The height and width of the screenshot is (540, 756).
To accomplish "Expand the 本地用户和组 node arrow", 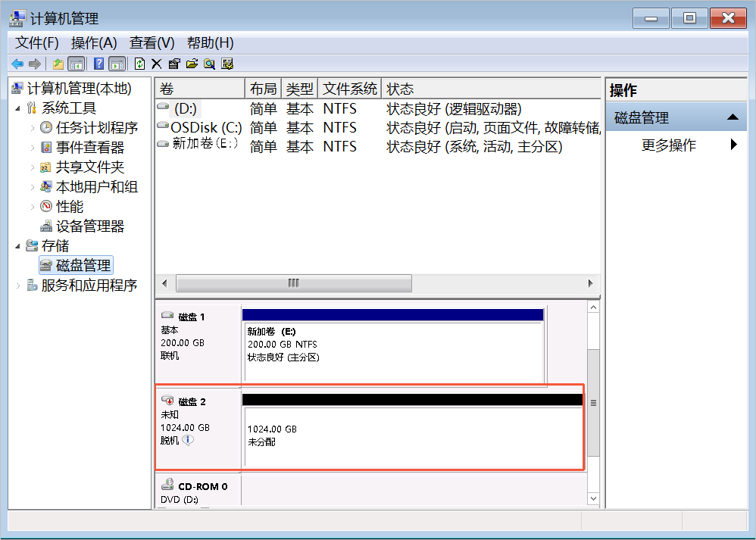I will point(33,187).
